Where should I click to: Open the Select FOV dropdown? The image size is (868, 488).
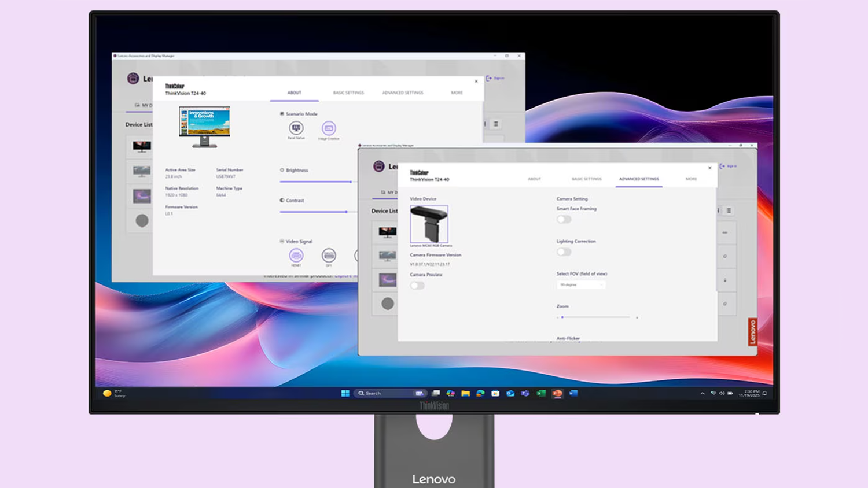(x=581, y=284)
